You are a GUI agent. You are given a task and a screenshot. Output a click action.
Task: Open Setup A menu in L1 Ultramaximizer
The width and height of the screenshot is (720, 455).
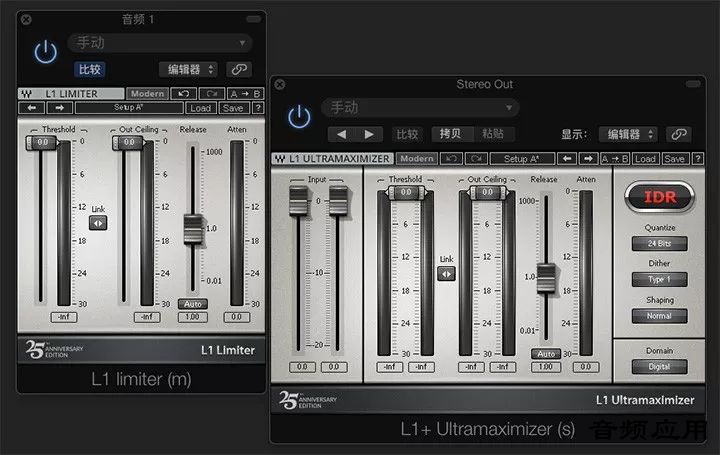tap(522, 159)
